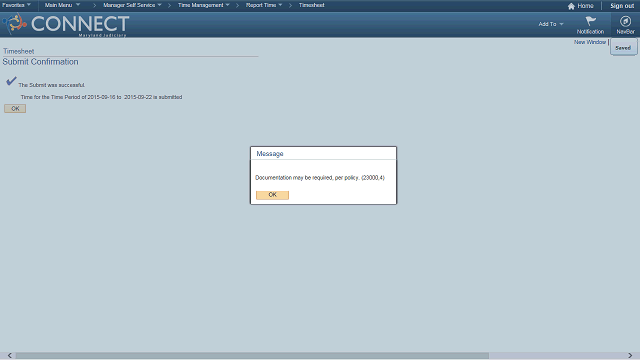Click the Saved status indicator
This screenshot has height=360, width=640.
(x=623, y=48)
